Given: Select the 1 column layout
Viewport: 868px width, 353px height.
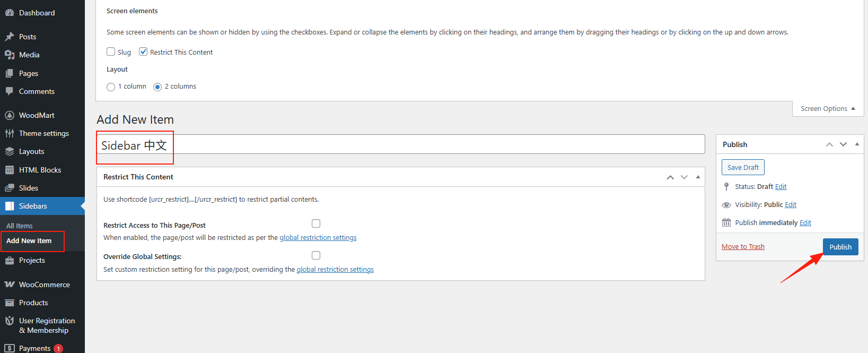Looking at the screenshot, I should 111,87.
